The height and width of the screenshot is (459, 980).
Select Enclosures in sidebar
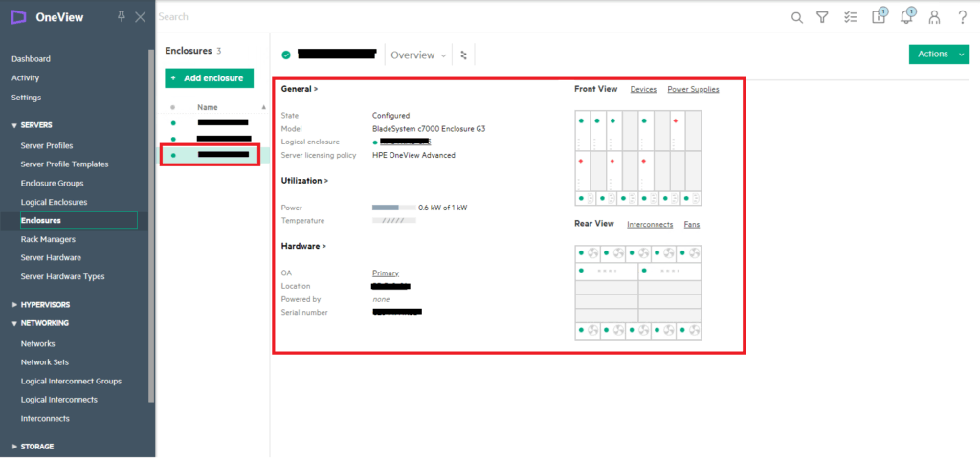click(x=78, y=221)
